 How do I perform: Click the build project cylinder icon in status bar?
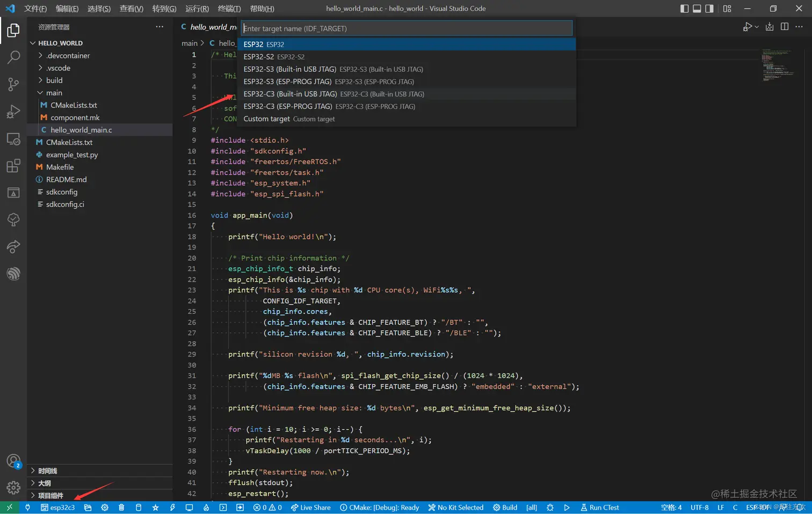pos(139,508)
